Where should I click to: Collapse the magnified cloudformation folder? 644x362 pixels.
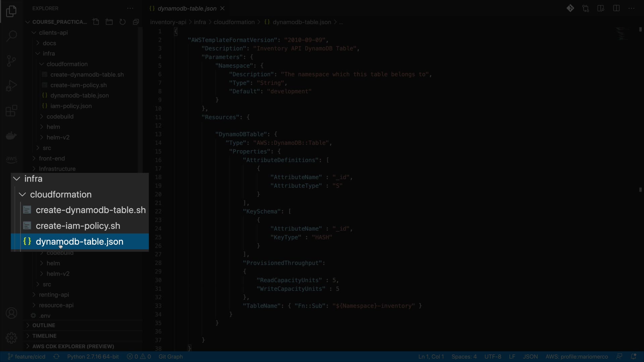[x=60, y=195]
